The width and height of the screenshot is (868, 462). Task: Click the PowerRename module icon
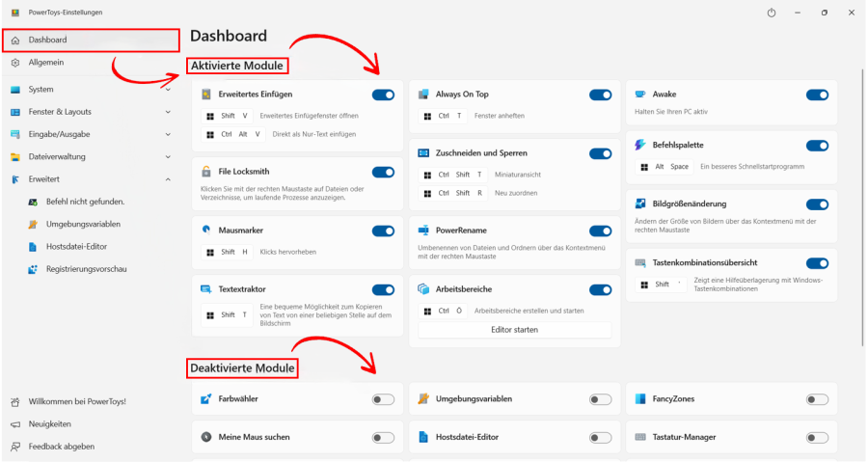point(423,231)
